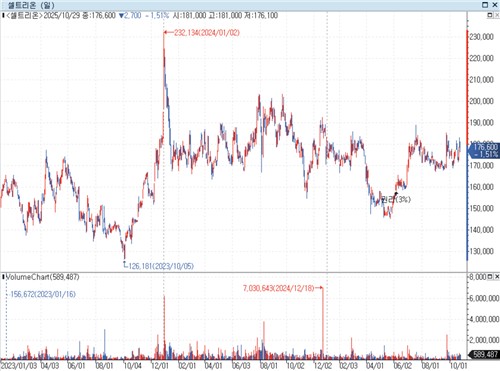500x371 pixels.
Task: Click the 06/03 date axis label
Action: pos(241,366)
